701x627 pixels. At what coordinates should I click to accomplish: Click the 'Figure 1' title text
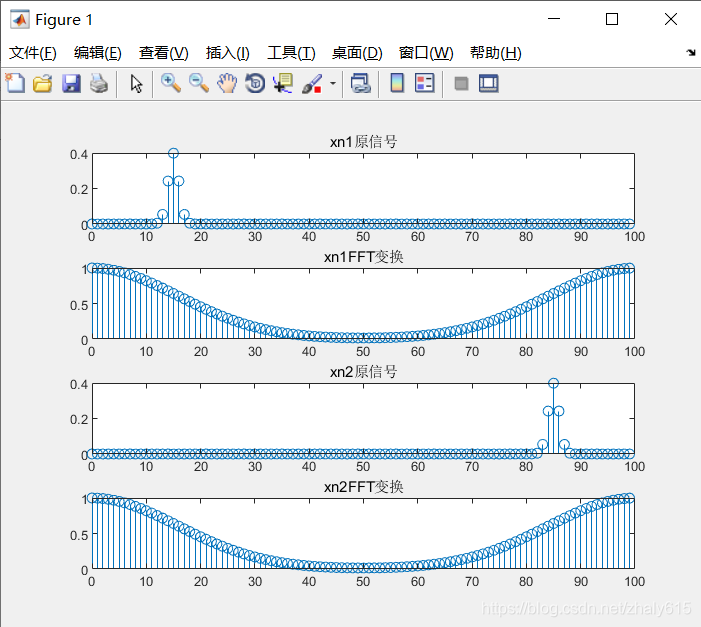point(64,20)
